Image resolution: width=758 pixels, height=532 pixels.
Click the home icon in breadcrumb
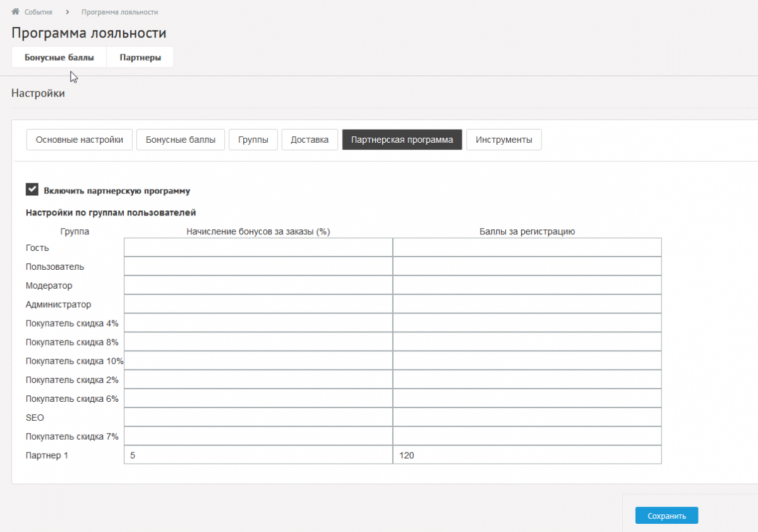[x=16, y=12]
